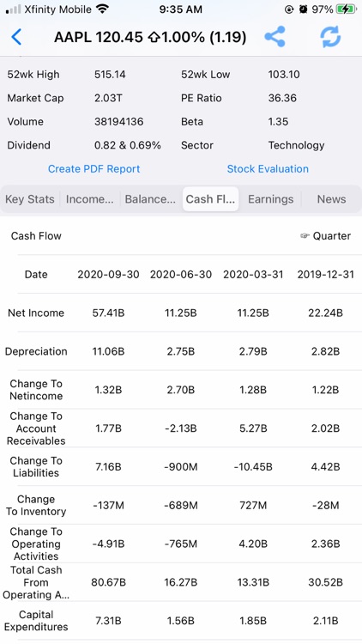Tap the share icon
The image size is (362, 644).
click(275, 37)
